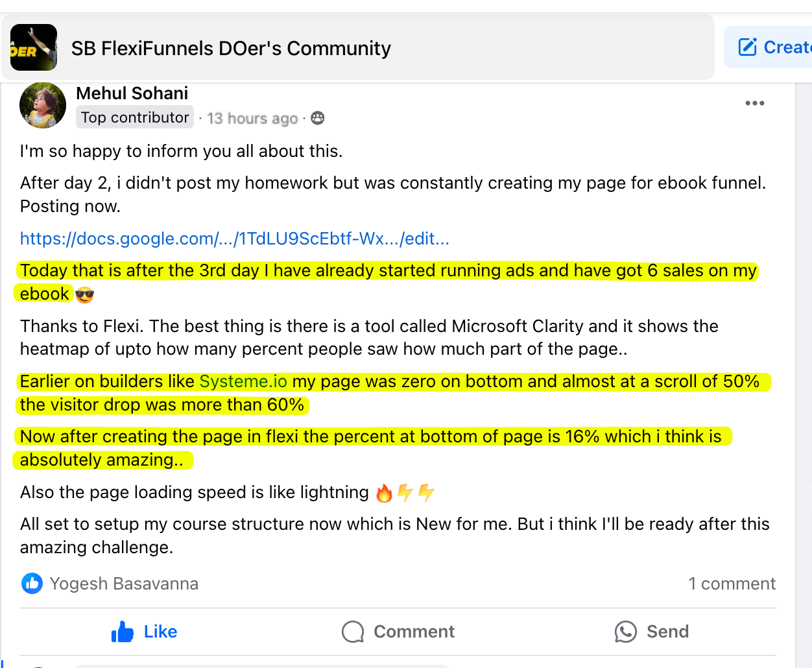This screenshot has height=668, width=812.
Task: Follow the Systeme.io link
Action: pyautogui.click(x=243, y=381)
